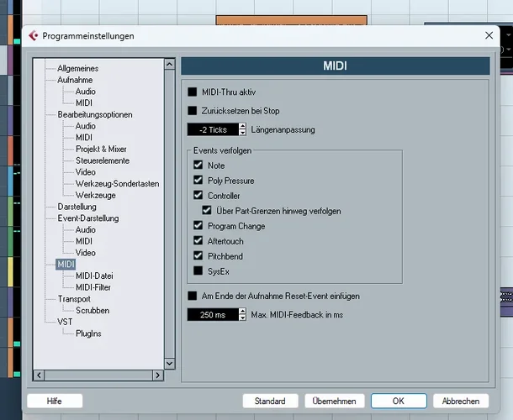The image size is (513, 420).
Task: Open Werkzeug-Sondertasten settings
Action: pos(117,183)
